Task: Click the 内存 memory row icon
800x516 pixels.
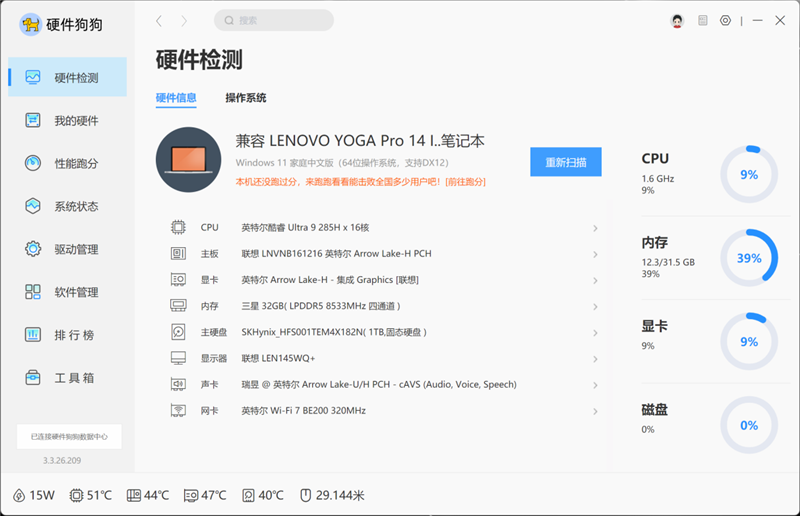Action: click(x=178, y=306)
